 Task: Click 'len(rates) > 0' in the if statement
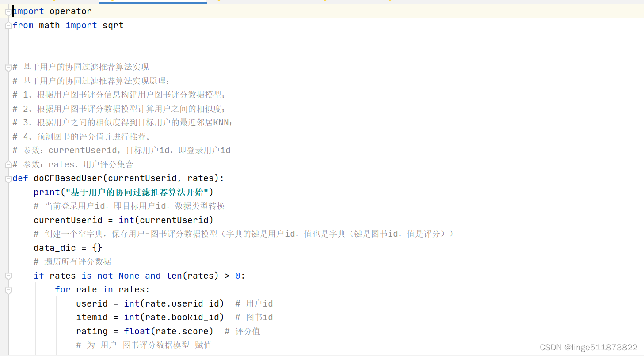(203, 276)
